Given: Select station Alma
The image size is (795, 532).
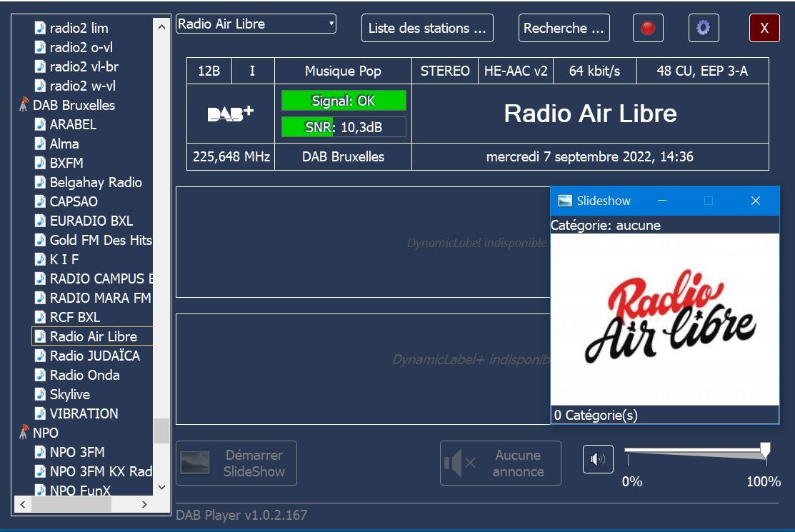Looking at the screenshot, I should (x=64, y=144).
